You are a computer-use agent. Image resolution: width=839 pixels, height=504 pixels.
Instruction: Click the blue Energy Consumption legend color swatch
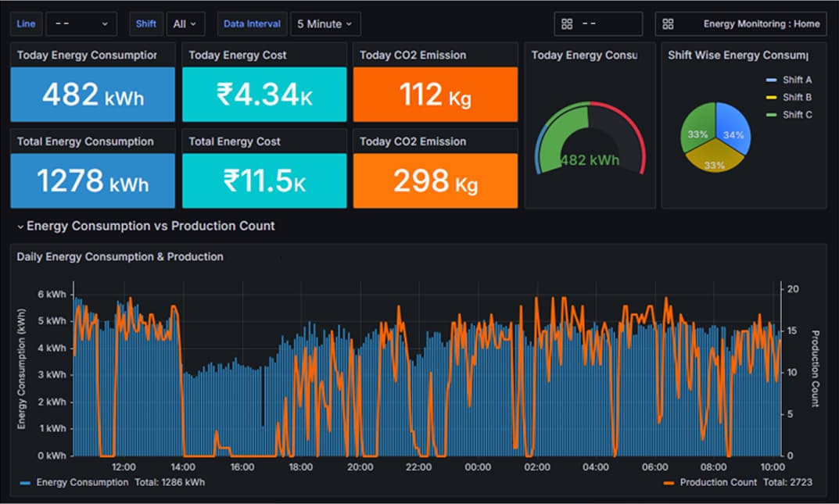click(x=24, y=482)
